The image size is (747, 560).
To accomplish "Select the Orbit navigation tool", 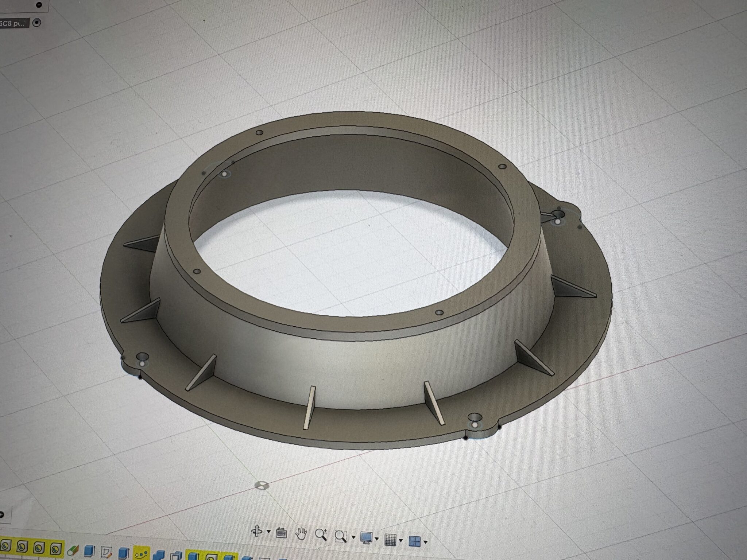I will (257, 531).
